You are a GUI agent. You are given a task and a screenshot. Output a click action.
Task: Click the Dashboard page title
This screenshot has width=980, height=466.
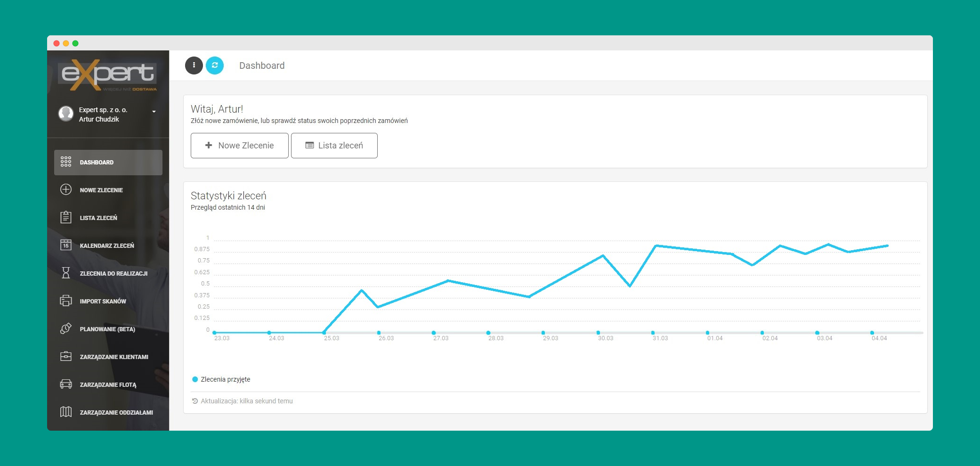click(262, 65)
